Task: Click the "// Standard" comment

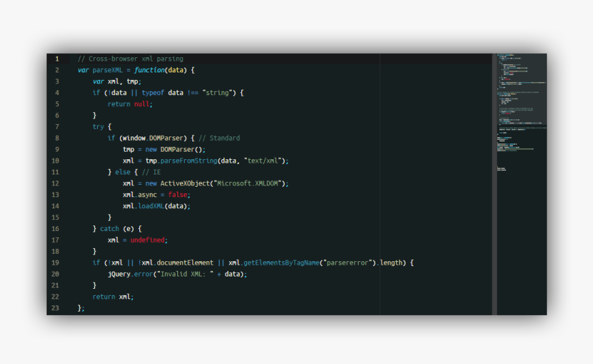Action: pos(219,139)
